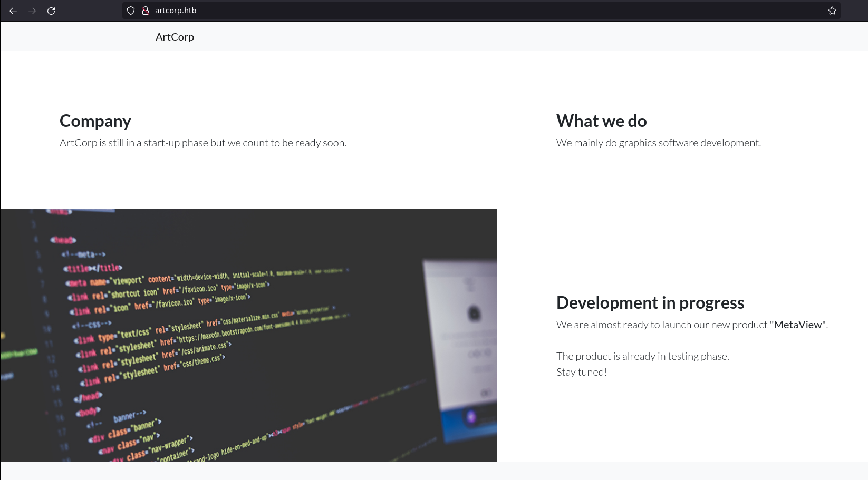Click the 'MetaView' product text
Viewport: 868px width, 480px height.
pos(798,325)
